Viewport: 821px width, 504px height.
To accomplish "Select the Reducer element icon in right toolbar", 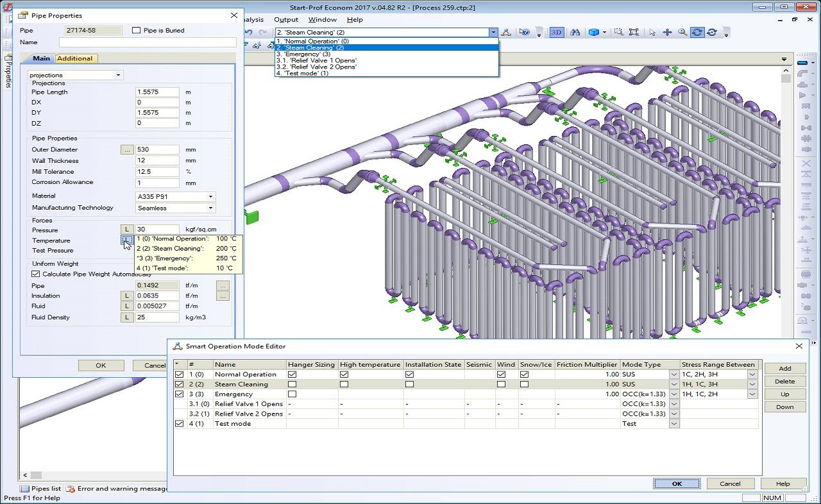I will pos(804,96).
